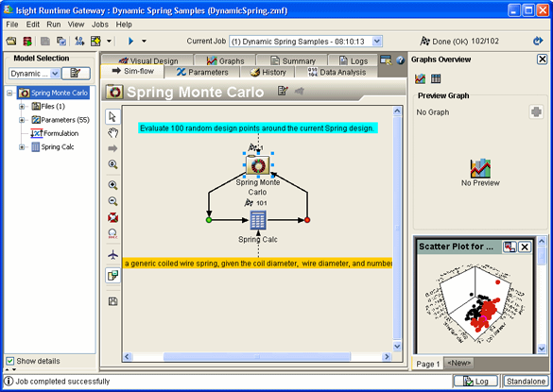This screenshot has height=392, width=553.
Task: Select the hand pan tool
Action: click(112, 133)
